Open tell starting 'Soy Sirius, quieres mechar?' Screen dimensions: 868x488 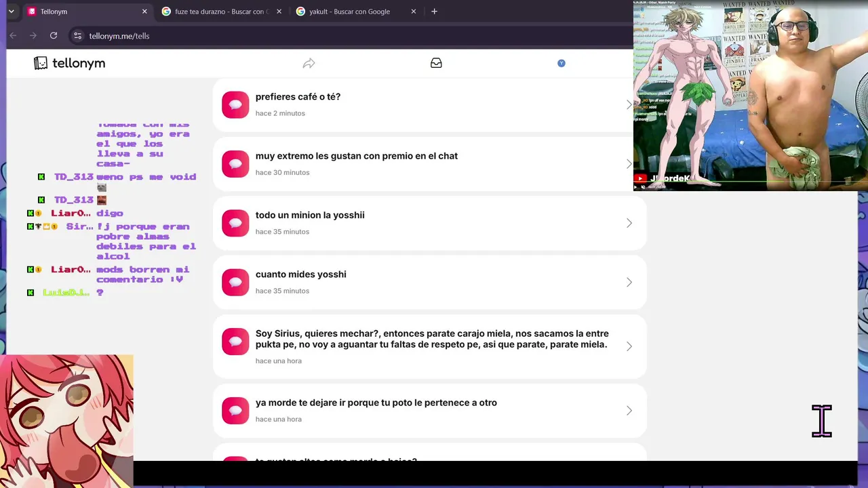[429, 346]
